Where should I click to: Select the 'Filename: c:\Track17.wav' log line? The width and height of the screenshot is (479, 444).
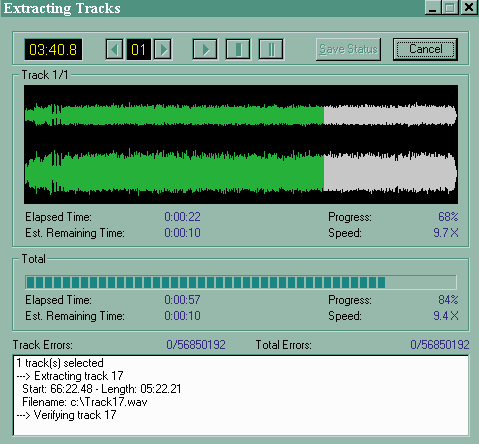click(x=85, y=402)
